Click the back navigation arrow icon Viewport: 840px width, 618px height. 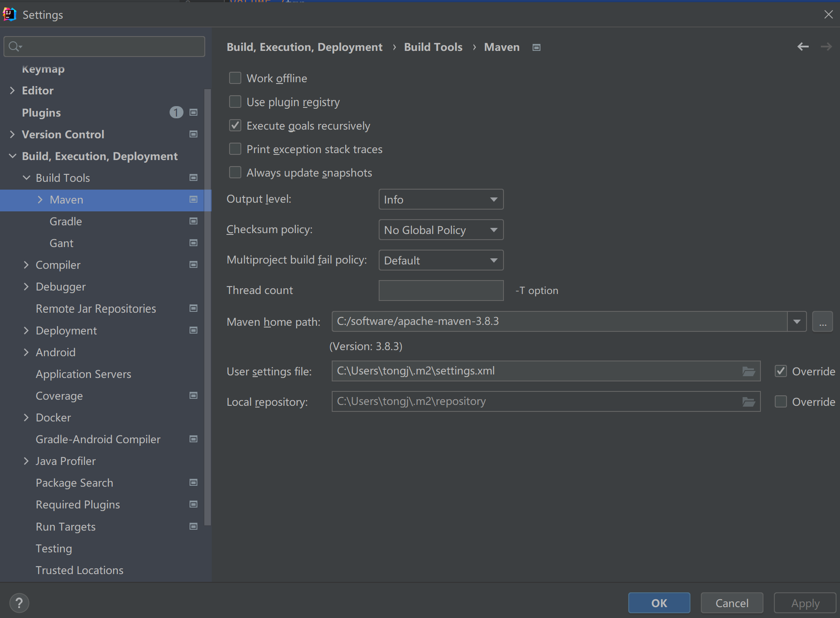click(x=803, y=47)
